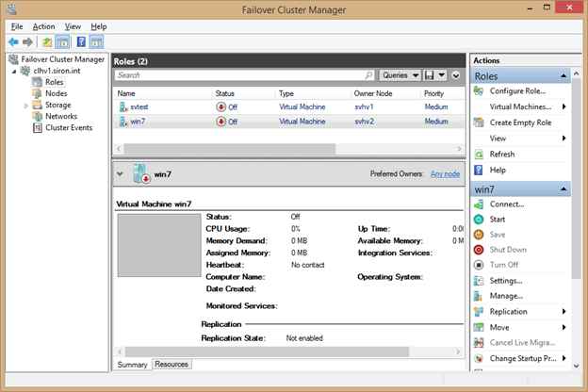The width and height of the screenshot is (588, 392).
Task: Open the Action menu
Action: click(43, 26)
